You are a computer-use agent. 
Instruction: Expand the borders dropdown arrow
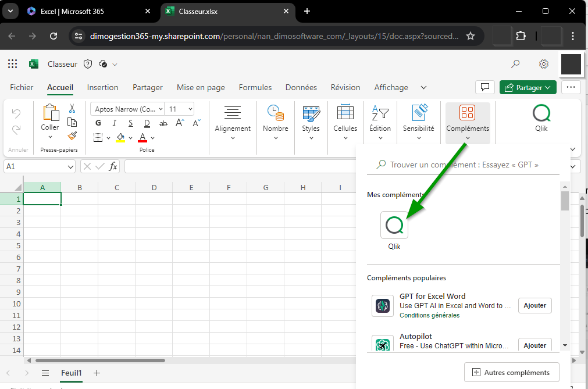(x=108, y=138)
